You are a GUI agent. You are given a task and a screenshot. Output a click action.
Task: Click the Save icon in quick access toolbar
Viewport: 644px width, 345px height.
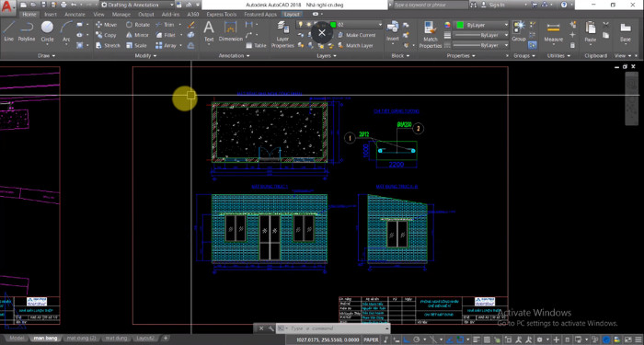(44, 5)
